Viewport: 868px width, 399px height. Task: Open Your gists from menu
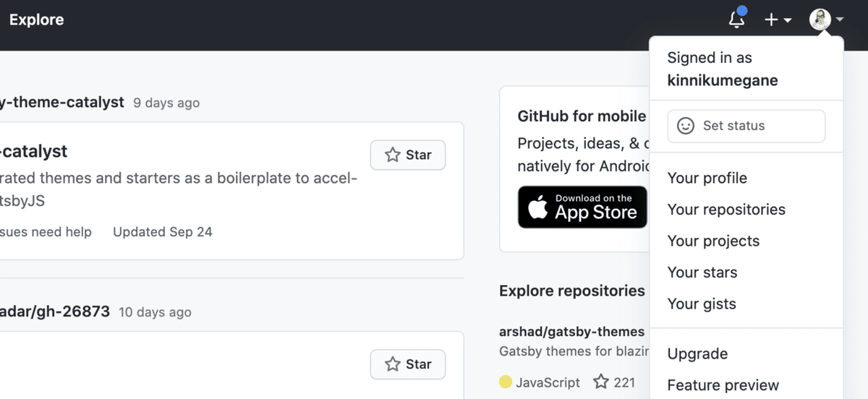[701, 304]
